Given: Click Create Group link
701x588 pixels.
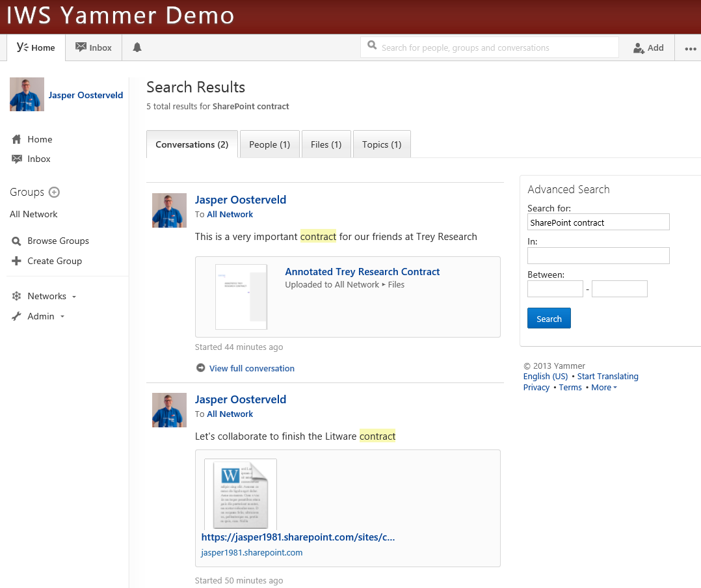Looking at the screenshot, I should (55, 261).
